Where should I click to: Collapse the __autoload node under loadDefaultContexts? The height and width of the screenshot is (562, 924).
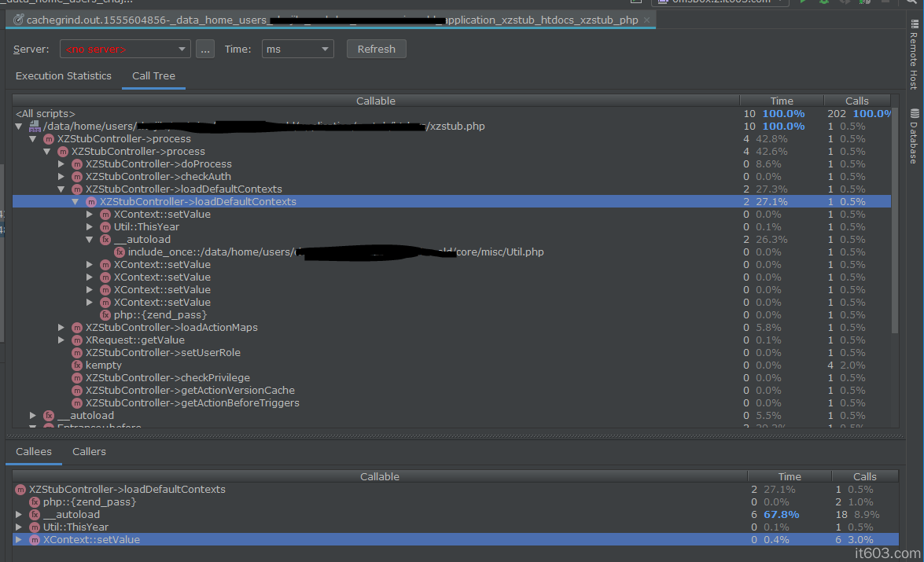point(90,240)
